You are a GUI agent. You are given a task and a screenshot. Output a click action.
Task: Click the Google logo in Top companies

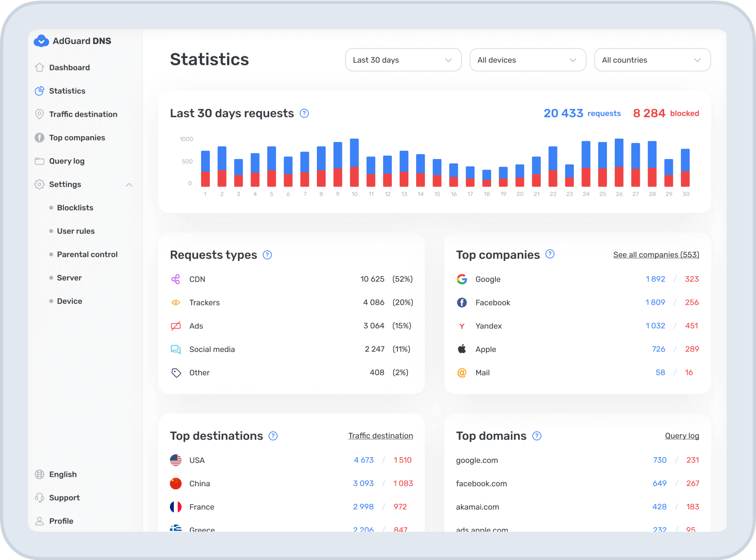[462, 279]
